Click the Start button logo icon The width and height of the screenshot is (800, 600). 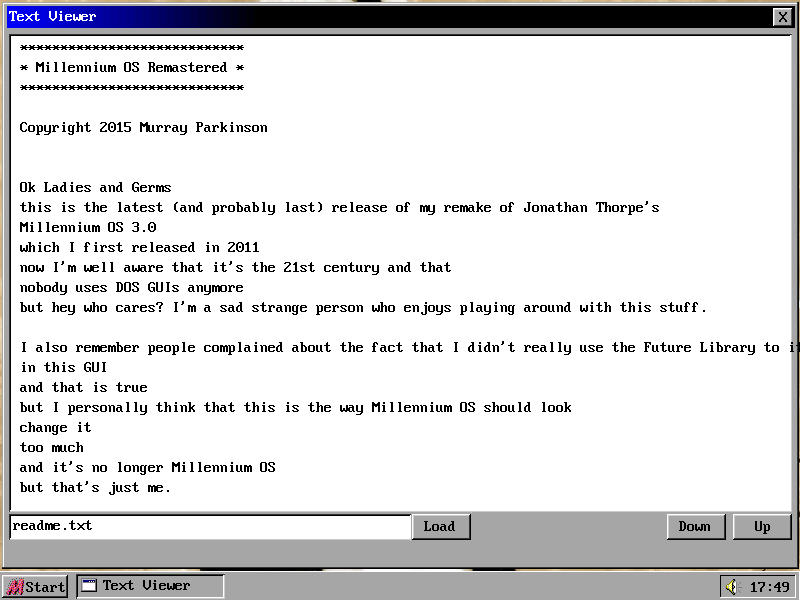[14, 587]
